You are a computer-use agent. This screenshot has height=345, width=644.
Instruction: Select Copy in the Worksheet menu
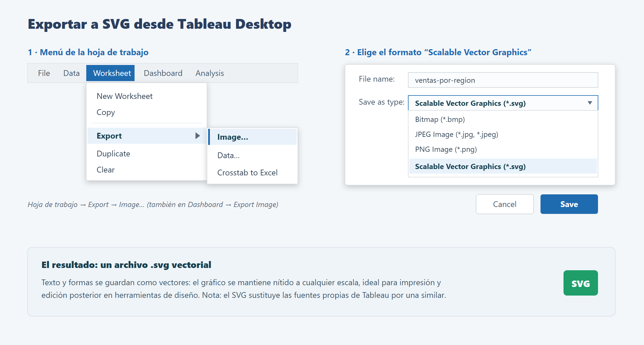(x=147, y=112)
